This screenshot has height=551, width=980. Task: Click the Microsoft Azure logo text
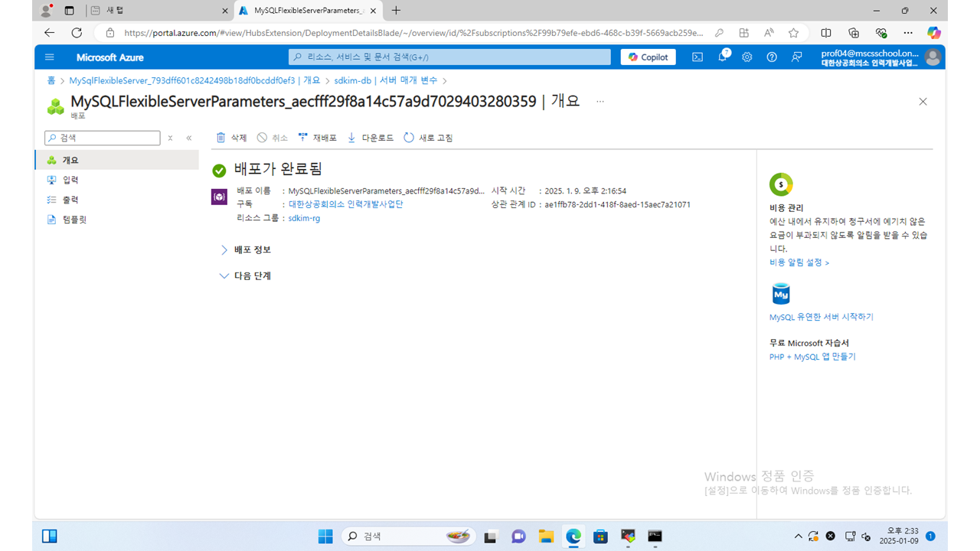(110, 57)
